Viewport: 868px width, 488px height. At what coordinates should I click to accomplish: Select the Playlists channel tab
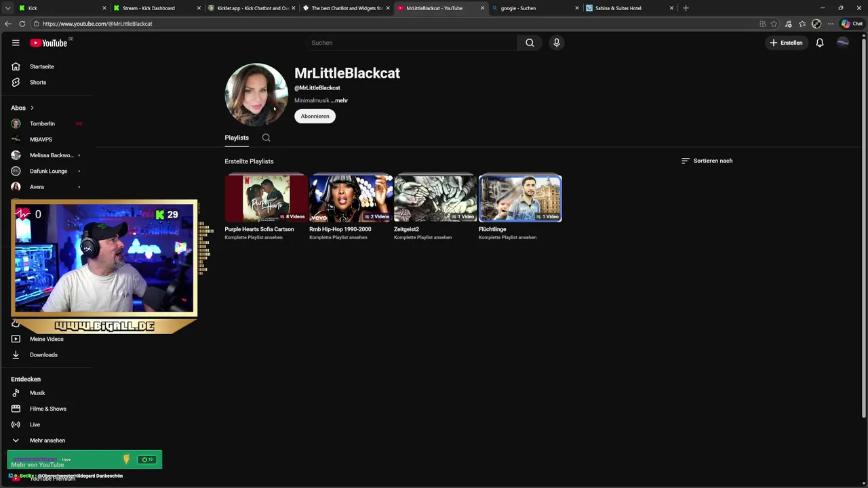coord(237,138)
